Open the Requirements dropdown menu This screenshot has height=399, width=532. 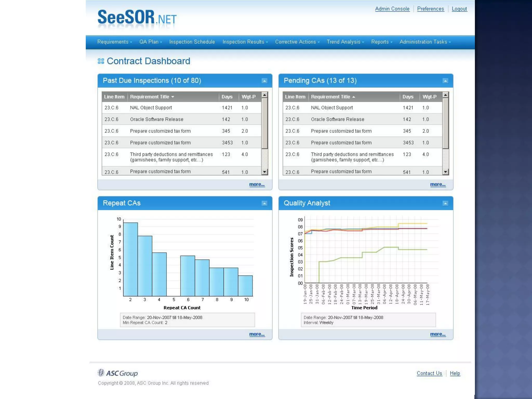tap(115, 42)
